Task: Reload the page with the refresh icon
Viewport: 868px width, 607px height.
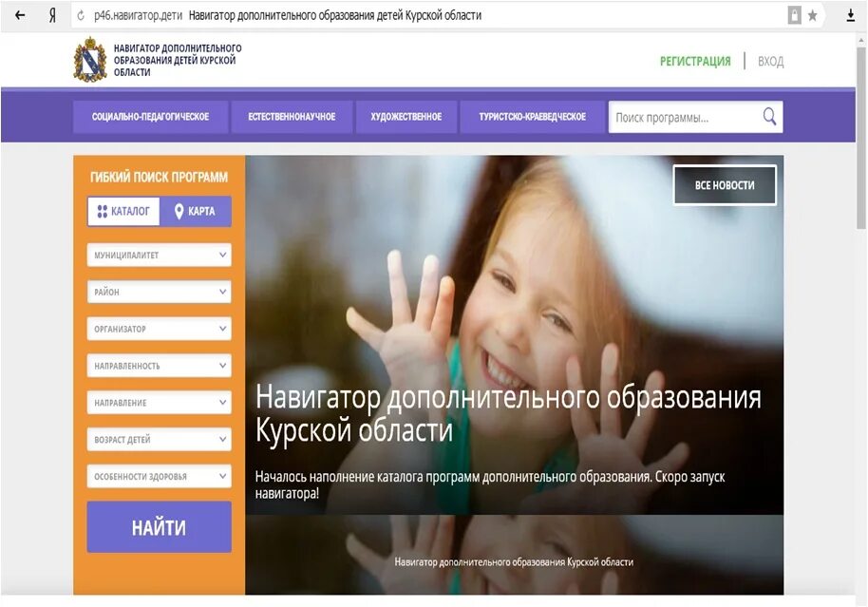Action: tap(81, 15)
